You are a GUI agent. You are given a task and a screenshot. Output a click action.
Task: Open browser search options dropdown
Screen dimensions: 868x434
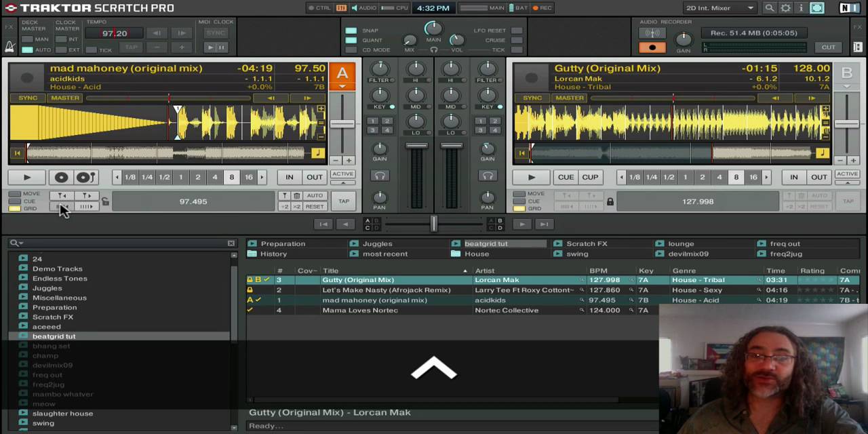pyautogui.click(x=16, y=243)
